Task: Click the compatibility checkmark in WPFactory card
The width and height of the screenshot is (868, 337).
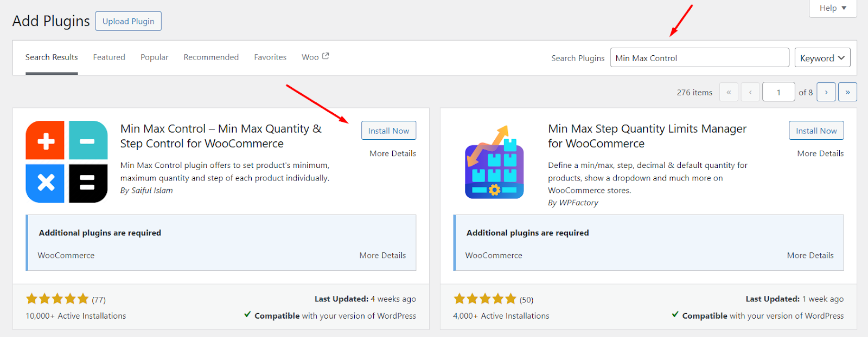Action: (675, 314)
